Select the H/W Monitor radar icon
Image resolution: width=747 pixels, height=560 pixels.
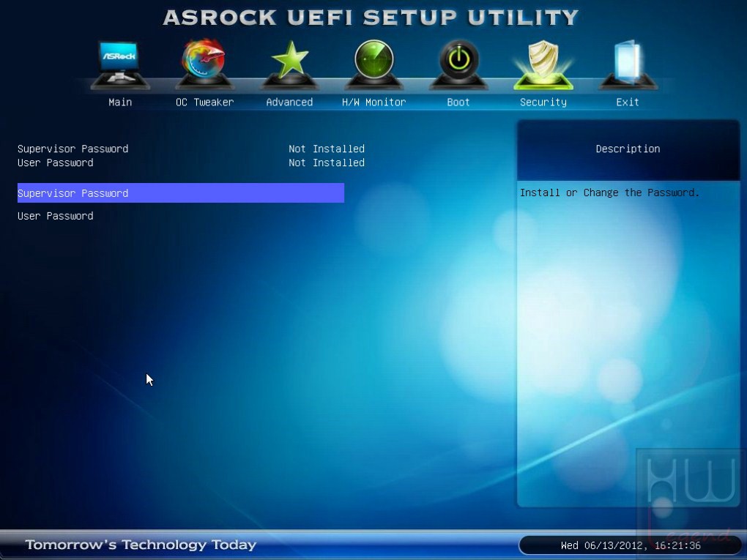coord(374,64)
